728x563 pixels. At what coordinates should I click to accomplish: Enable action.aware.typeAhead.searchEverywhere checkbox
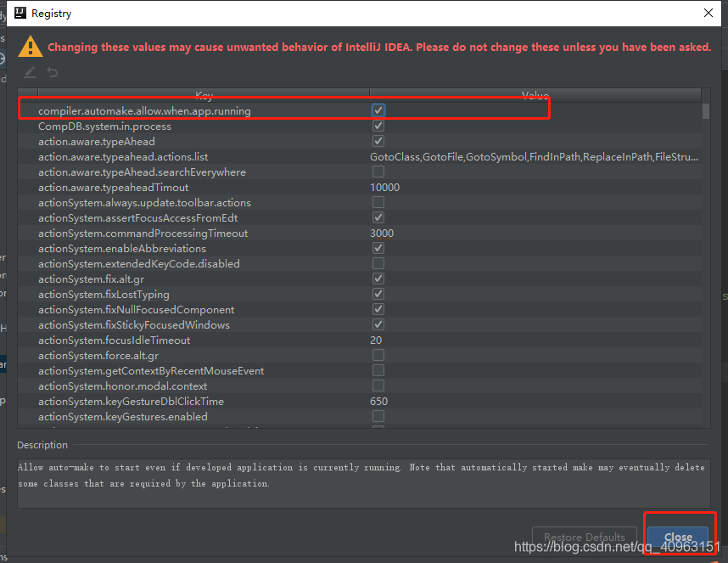378,172
